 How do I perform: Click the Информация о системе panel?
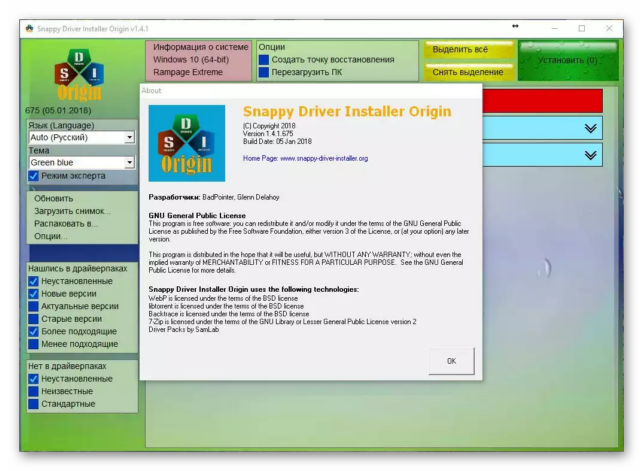pos(198,60)
